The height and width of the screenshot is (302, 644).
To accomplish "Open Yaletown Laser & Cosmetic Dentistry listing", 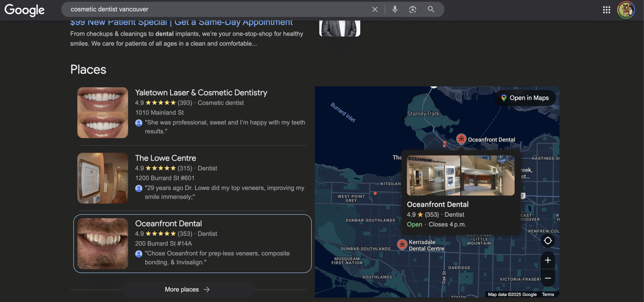I will (201, 92).
